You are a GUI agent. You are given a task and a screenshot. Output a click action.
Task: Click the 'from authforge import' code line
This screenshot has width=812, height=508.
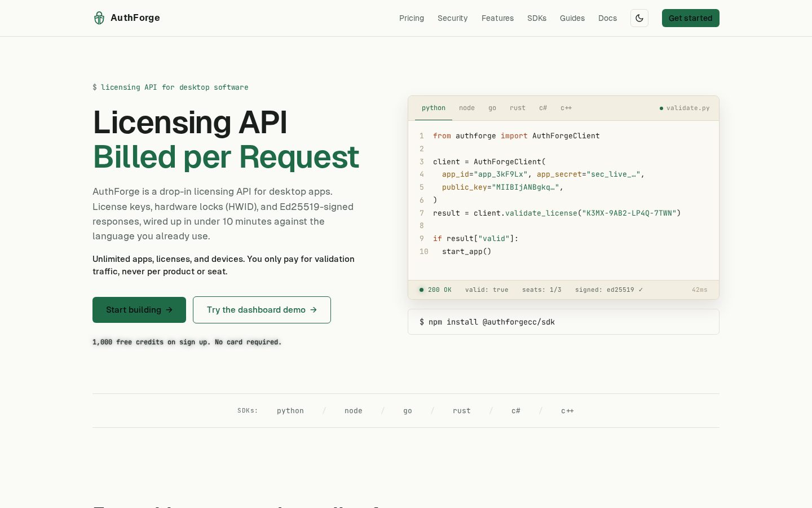(517, 135)
